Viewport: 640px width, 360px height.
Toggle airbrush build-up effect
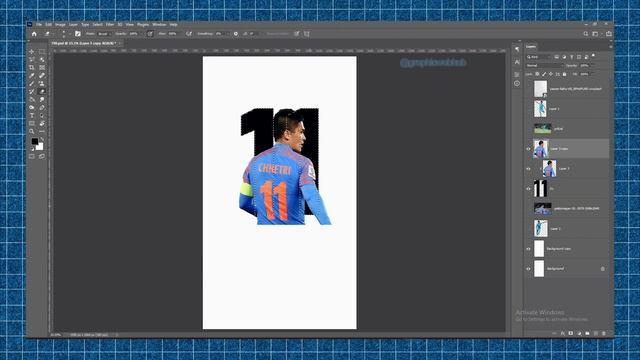(x=189, y=34)
